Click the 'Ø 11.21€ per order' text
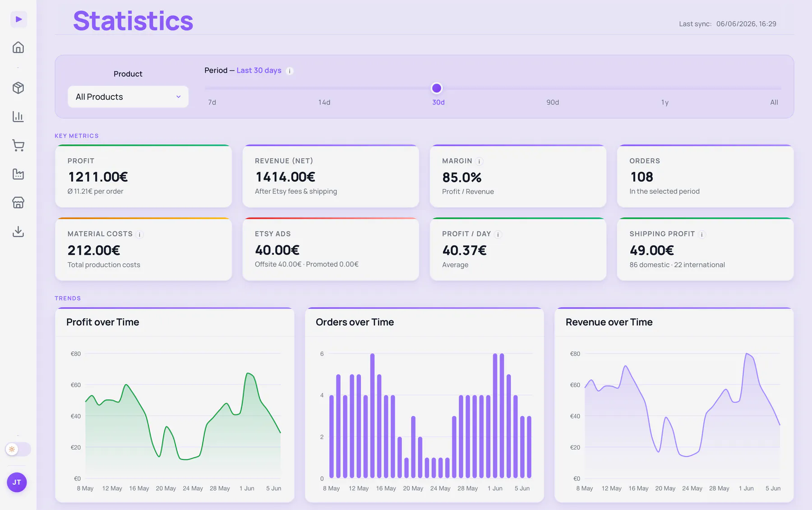Image resolution: width=812 pixels, height=510 pixels. [x=95, y=191]
